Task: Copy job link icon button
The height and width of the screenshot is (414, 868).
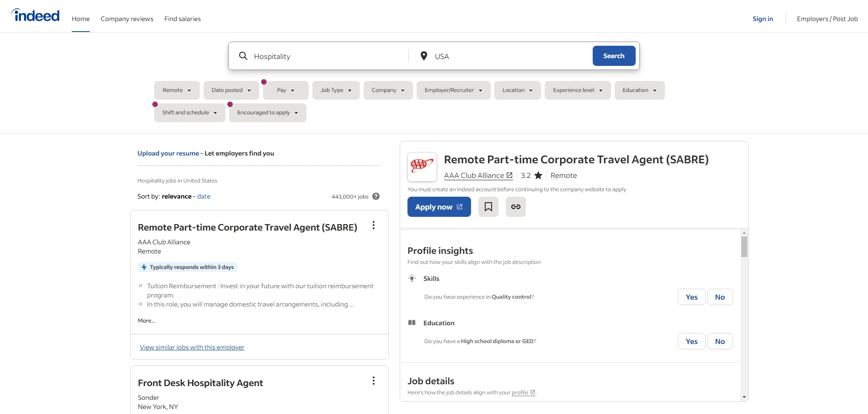Action: click(516, 207)
